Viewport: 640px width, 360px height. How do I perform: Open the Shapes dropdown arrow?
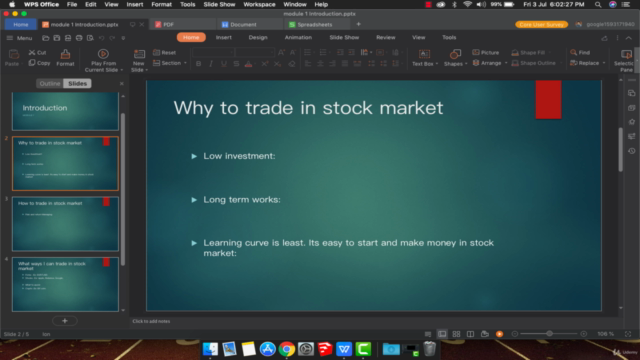pos(466,64)
